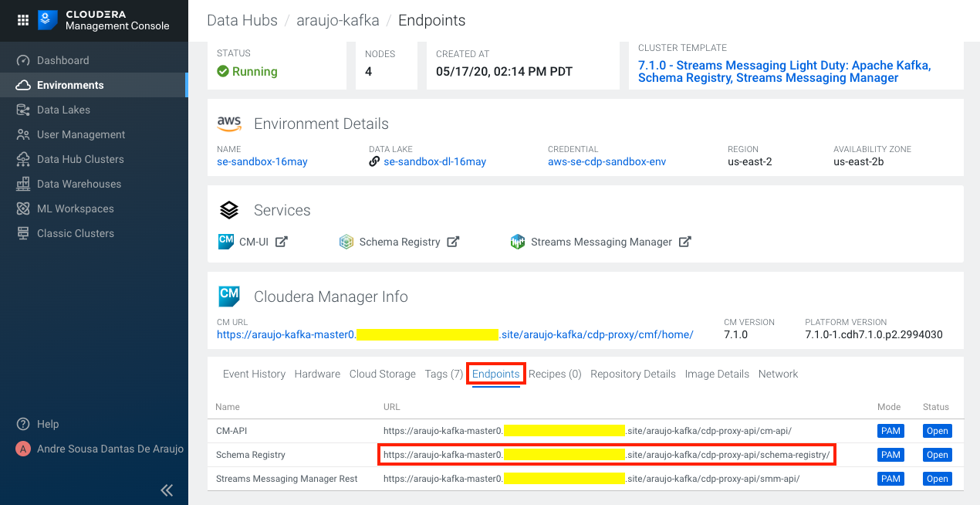Viewport: 980px width, 505px height.
Task: Open the cluster template link
Action: [784, 71]
